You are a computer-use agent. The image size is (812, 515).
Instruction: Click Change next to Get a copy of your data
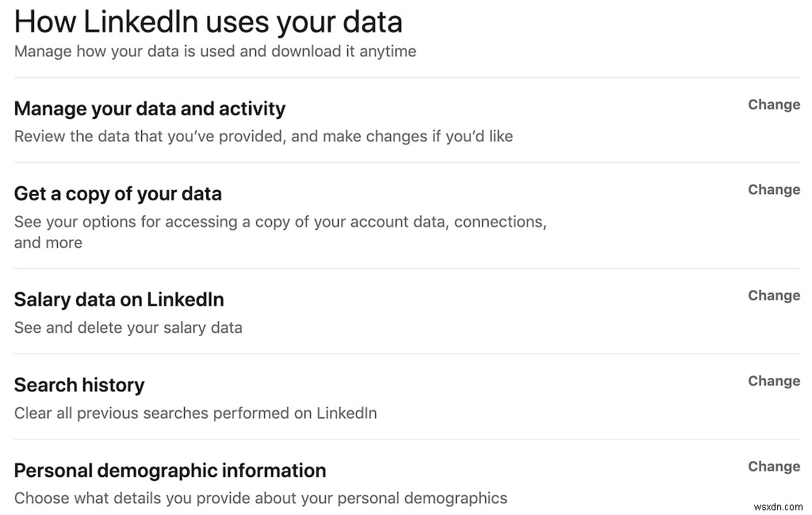(x=773, y=189)
